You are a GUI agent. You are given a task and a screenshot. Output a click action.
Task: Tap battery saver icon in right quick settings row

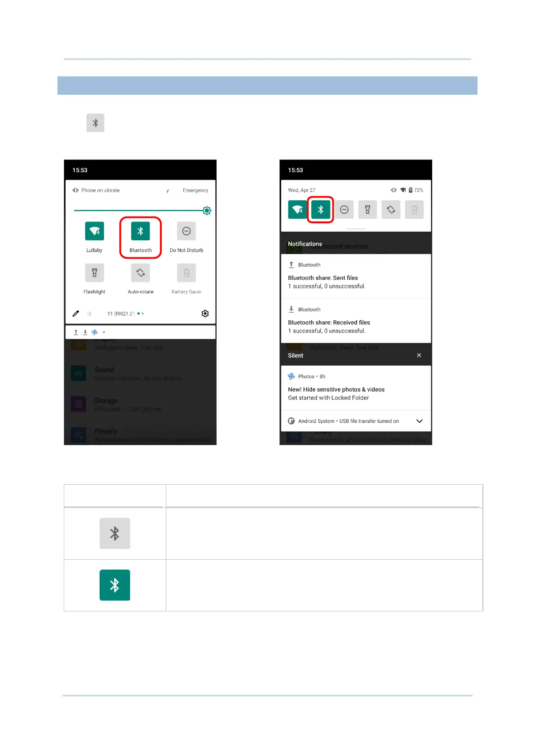coord(414,209)
